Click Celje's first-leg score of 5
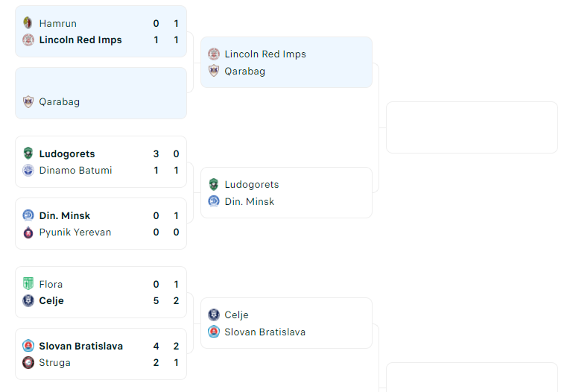The height and width of the screenshot is (392, 570). pyautogui.click(x=156, y=301)
